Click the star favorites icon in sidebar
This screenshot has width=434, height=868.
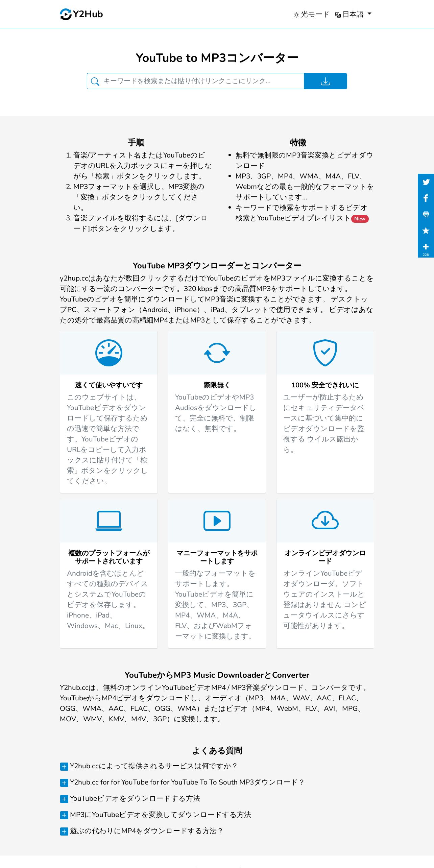point(426,231)
